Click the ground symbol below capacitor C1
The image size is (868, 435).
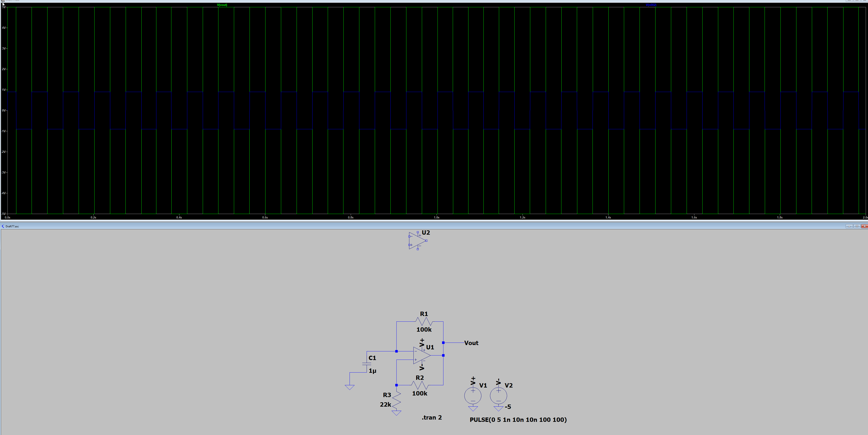coord(350,388)
